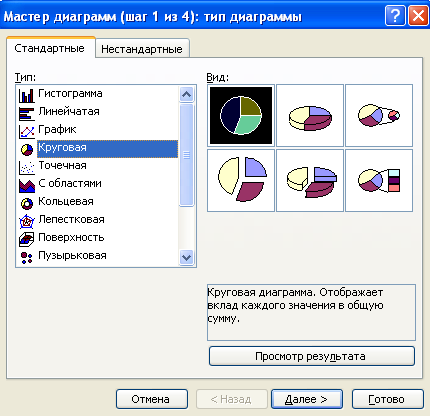Viewport: 430px width, 416px height.
Task: Select the exploded 3D pie subtype thumbnail
Action: [x=310, y=180]
